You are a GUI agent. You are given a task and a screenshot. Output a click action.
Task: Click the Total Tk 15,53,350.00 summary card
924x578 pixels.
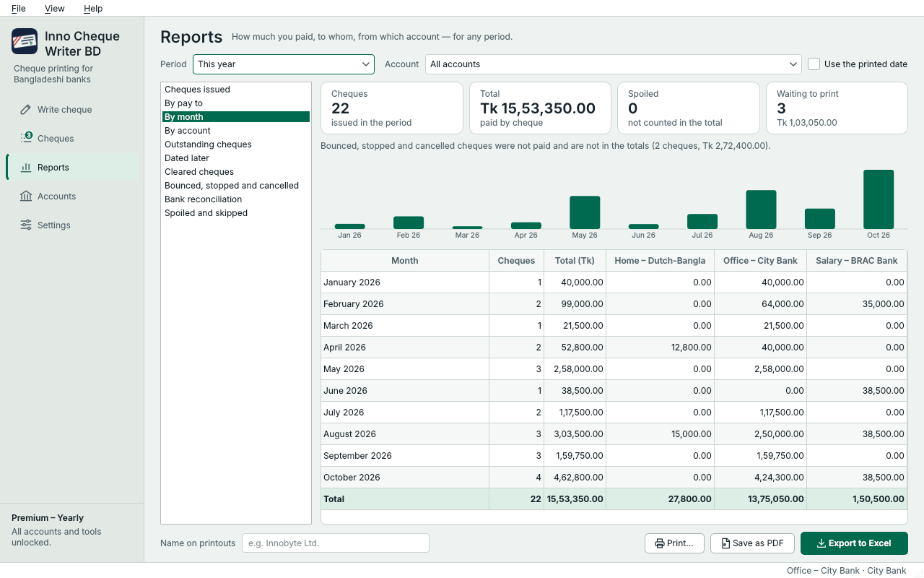click(x=541, y=108)
